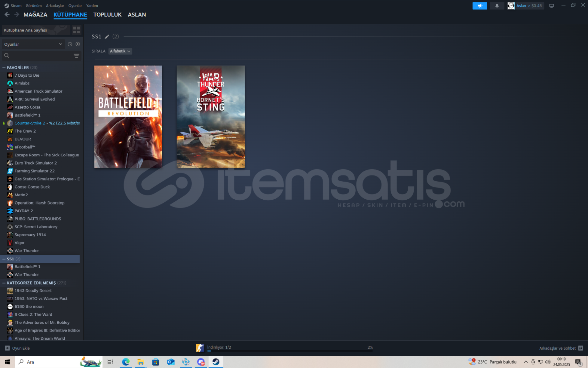Open the Oyunlar menu
The width and height of the screenshot is (588, 368).
(75, 6)
